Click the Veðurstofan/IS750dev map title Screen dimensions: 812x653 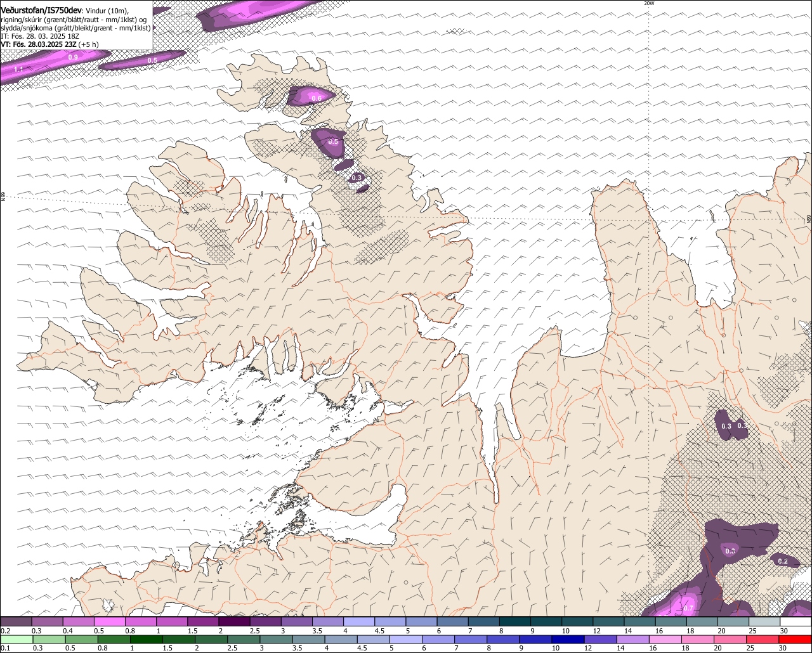41,11
